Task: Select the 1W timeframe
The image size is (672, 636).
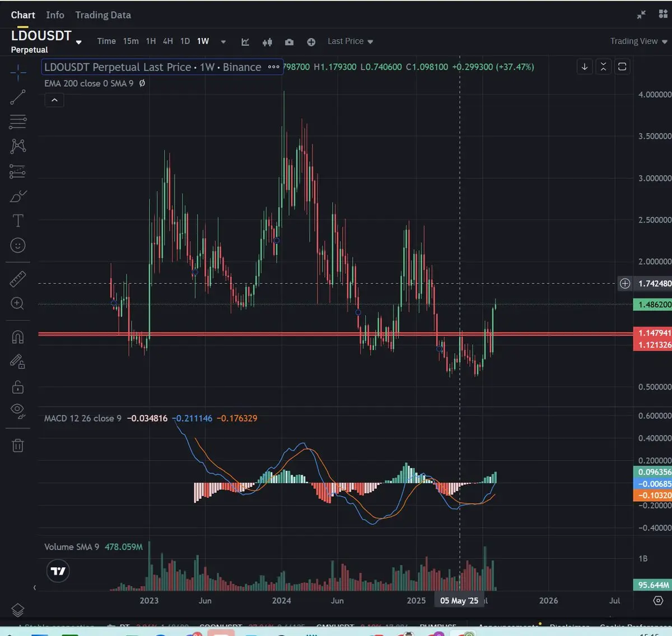Action: coord(203,41)
